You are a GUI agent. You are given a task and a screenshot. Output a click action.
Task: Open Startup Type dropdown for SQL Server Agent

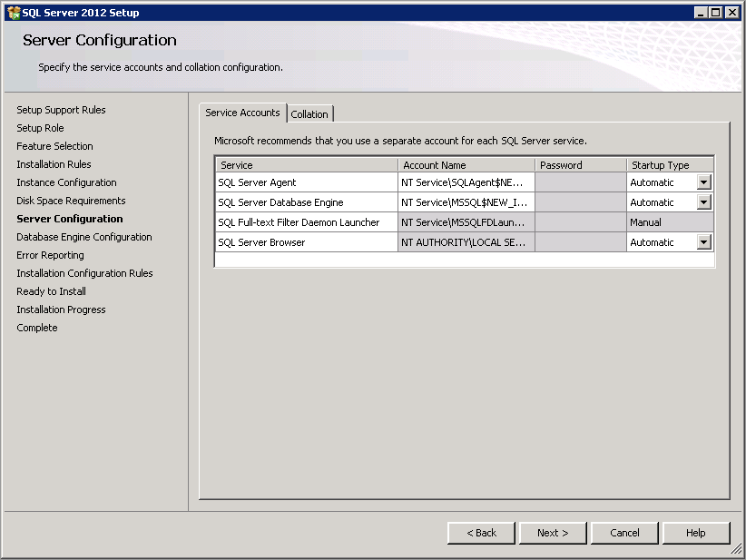click(x=703, y=182)
